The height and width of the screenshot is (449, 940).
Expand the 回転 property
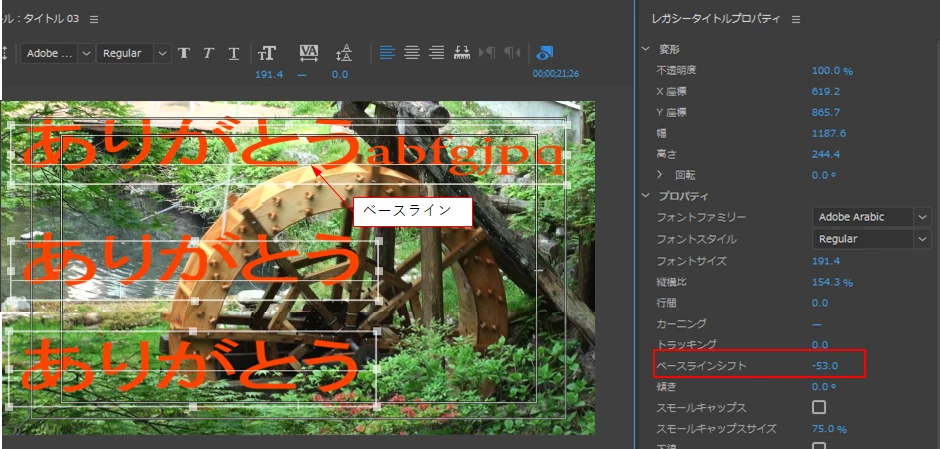pos(660,175)
